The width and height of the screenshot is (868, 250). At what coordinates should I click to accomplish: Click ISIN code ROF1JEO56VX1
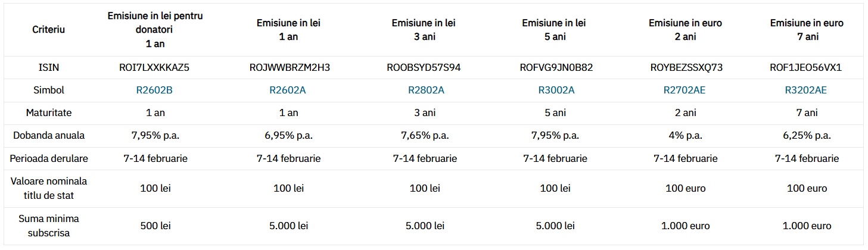(805, 68)
